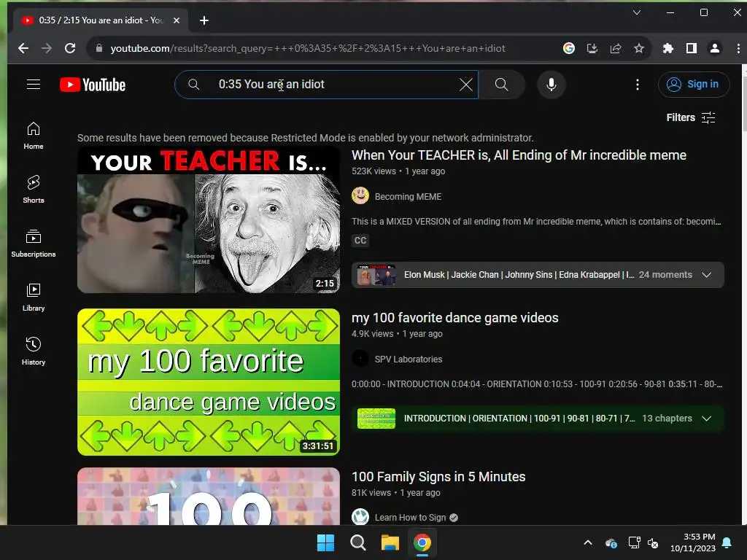Open Chrome extensions puzzle icon
This screenshot has height=560, width=747.
pyautogui.click(x=668, y=48)
